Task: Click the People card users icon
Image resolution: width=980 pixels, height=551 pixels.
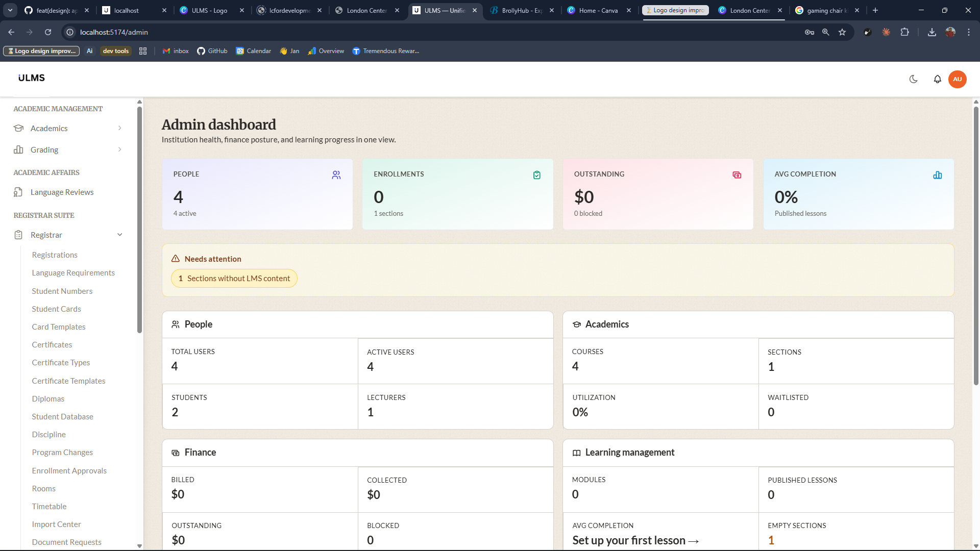Action: (x=336, y=175)
